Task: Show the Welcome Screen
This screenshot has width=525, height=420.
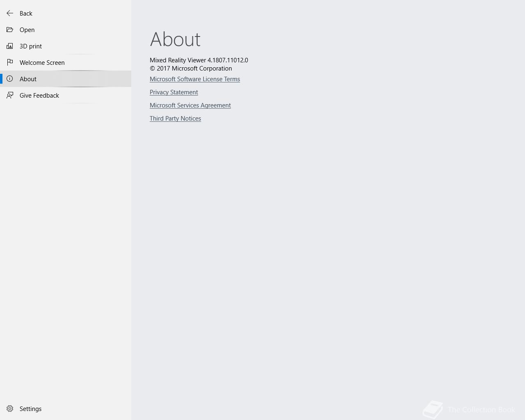Action: pos(66,62)
